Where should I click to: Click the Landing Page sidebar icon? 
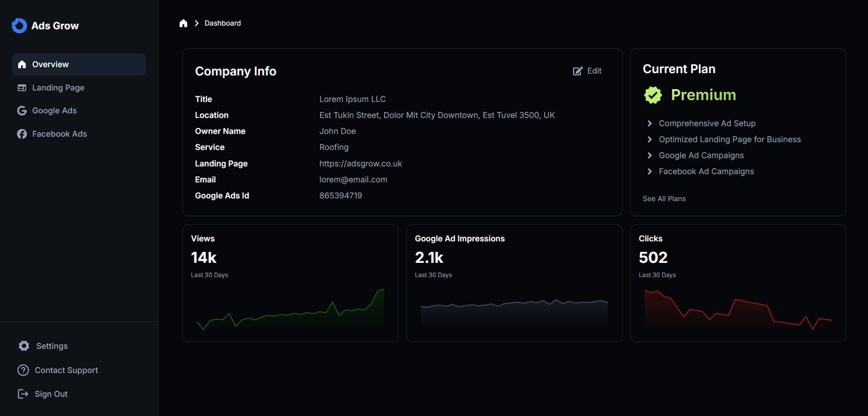point(21,87)
